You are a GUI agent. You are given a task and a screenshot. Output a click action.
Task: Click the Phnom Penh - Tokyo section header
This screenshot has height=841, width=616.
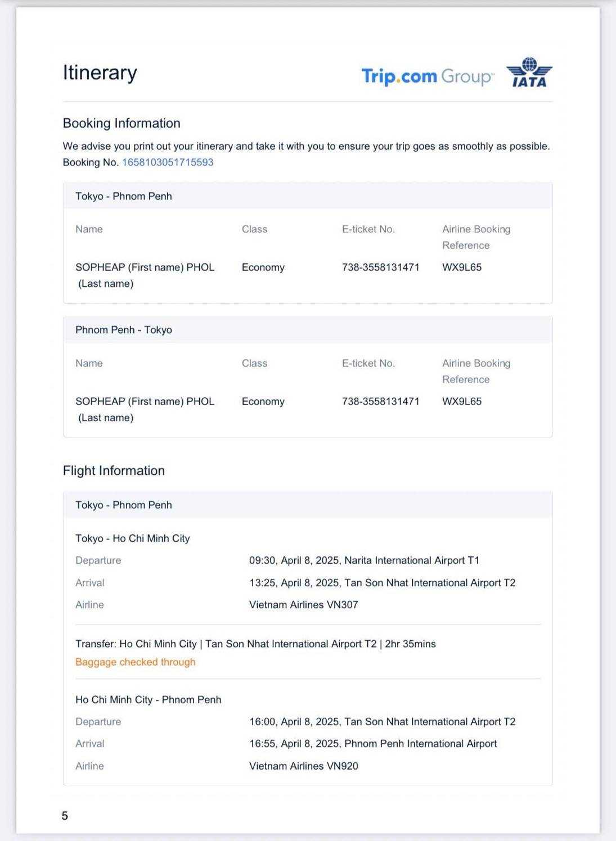pos(124,330)
